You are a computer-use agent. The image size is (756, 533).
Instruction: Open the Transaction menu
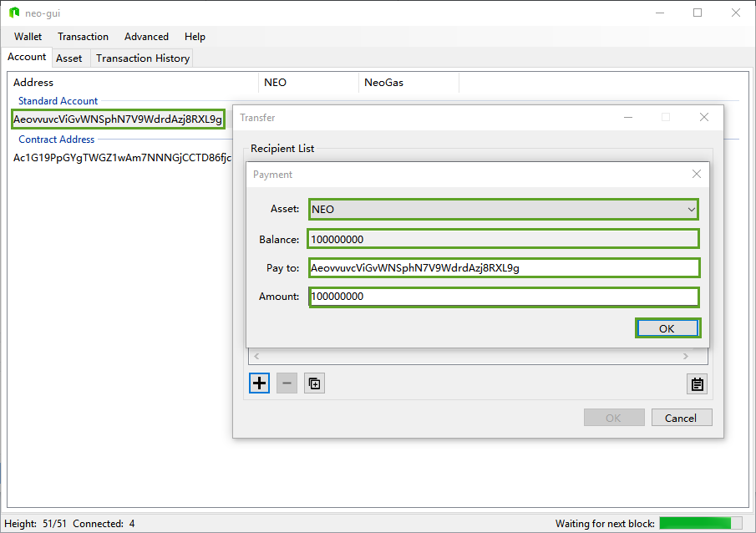pyautogui.click(x=83, y=37)
